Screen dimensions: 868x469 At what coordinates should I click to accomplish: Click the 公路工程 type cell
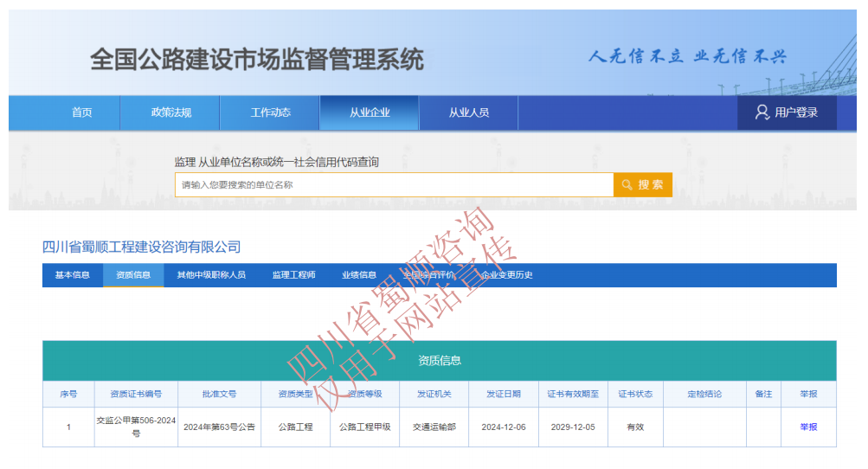(296, 427)
